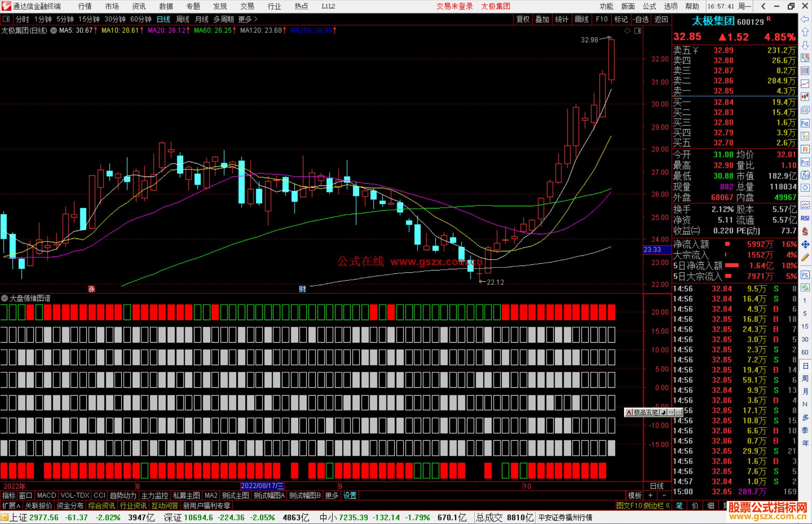Expand the 更多 periods dropdown at top
The height and width of the screenshot is (524, 812).
click(x=248, y=19)
